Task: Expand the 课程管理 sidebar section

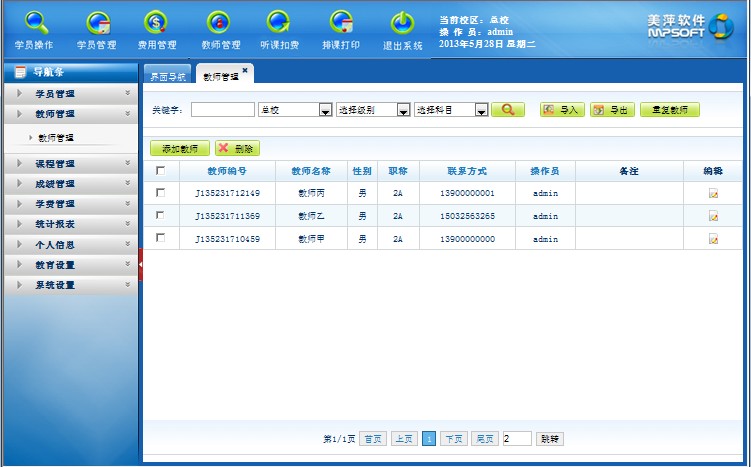Action: (70, 163)
